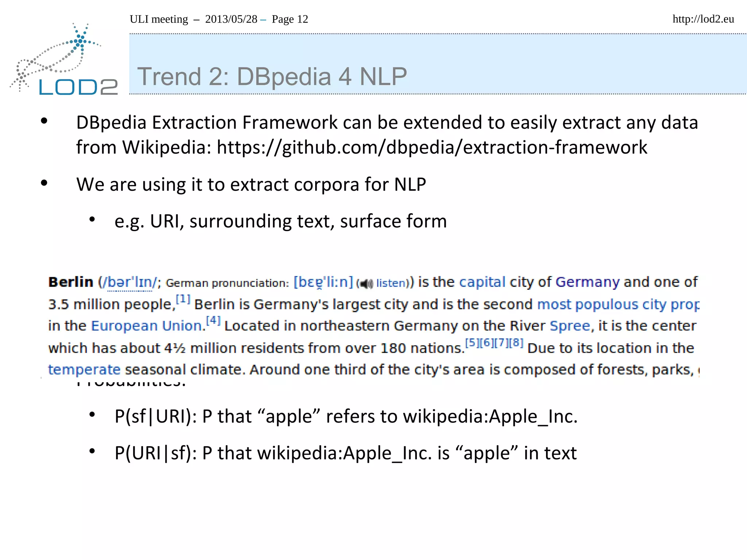
Task: Click the German IPA [bɛɐˈliːn] link
Action: pyautogui.click(x=323, y=283)
